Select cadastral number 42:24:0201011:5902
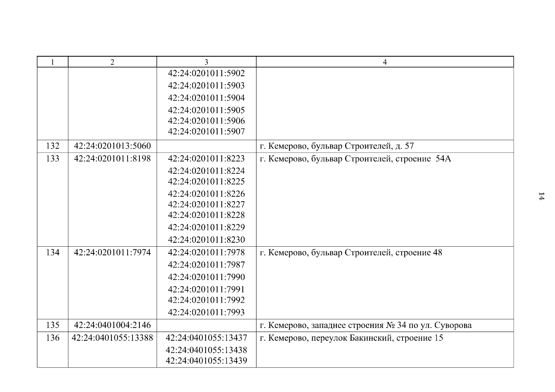 coord(206,73)
